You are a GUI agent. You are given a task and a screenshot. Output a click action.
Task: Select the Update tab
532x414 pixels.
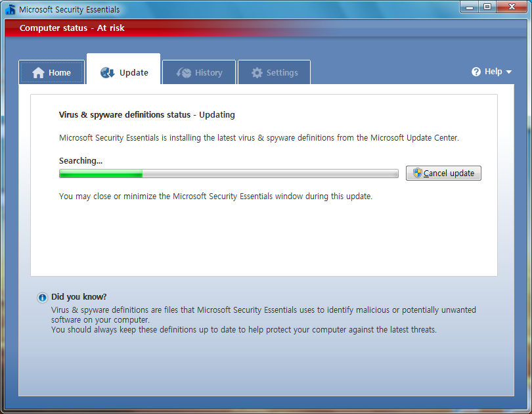tap(123, 69)
